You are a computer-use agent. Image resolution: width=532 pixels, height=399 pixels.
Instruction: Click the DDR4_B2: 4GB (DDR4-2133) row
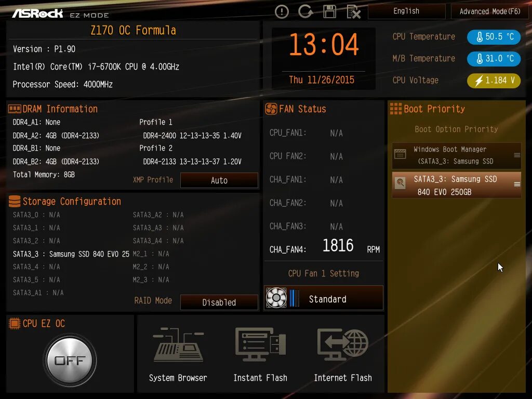pyautogui.click(x=56, y=162)
